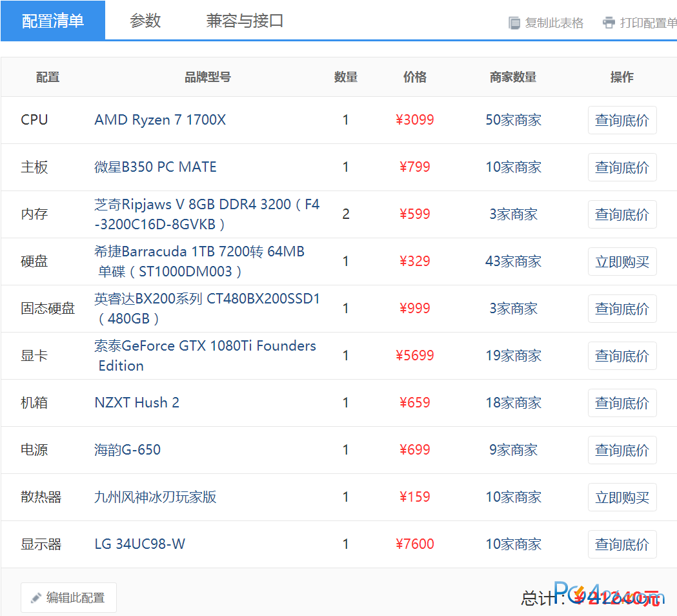Click the ¥3099 CPU price
This screenshot has width=677, height=616.
coord(415,119)
